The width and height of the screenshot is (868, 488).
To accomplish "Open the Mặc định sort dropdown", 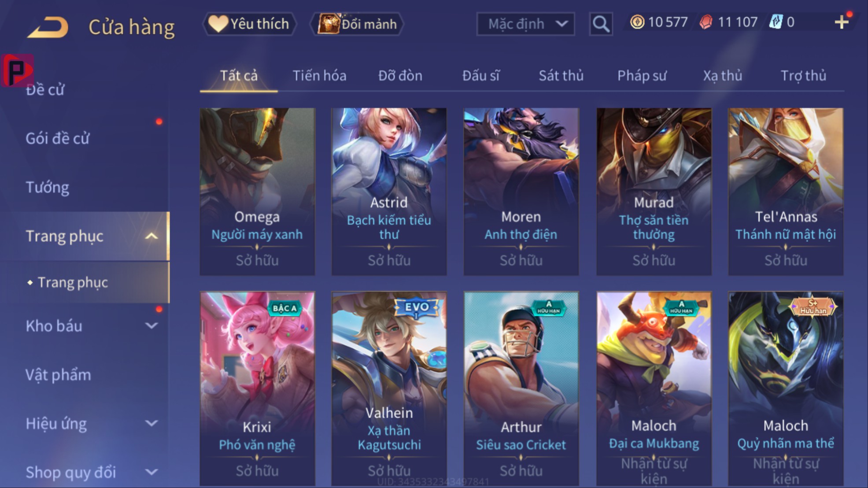I will click(x=525, y=24).
